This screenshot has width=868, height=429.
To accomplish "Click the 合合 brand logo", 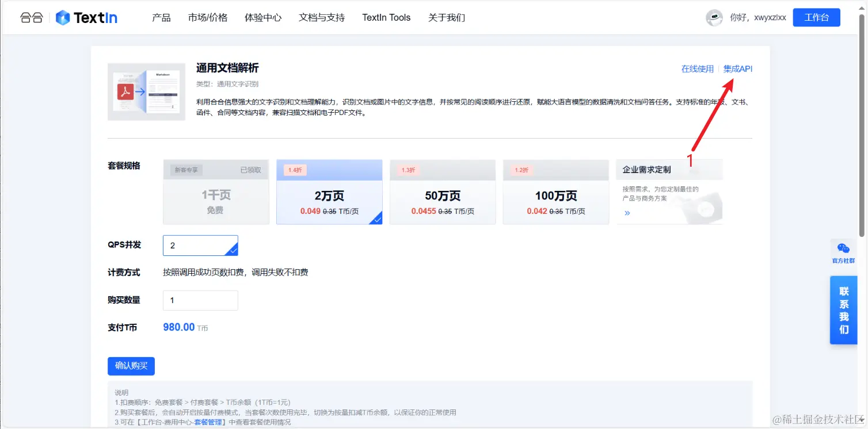I will pos(32,18).
